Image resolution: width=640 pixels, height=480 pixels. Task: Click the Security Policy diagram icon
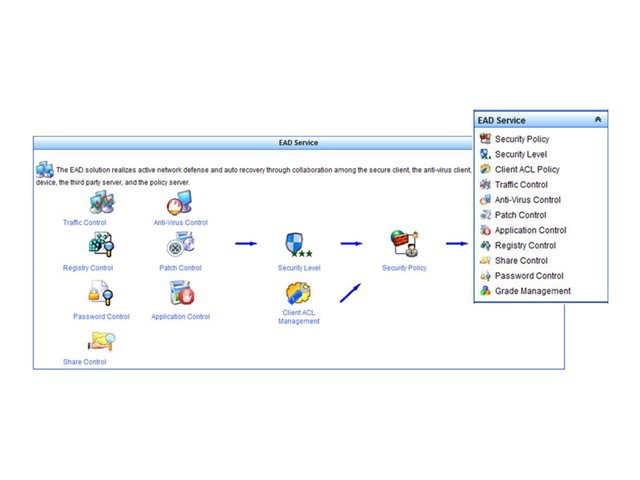[x=404, y=246]
